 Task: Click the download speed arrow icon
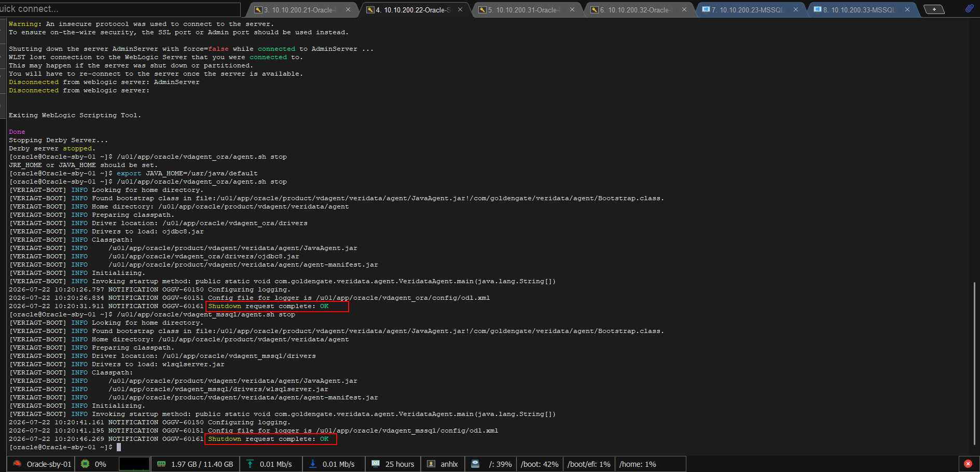click(x=313, y=464)
